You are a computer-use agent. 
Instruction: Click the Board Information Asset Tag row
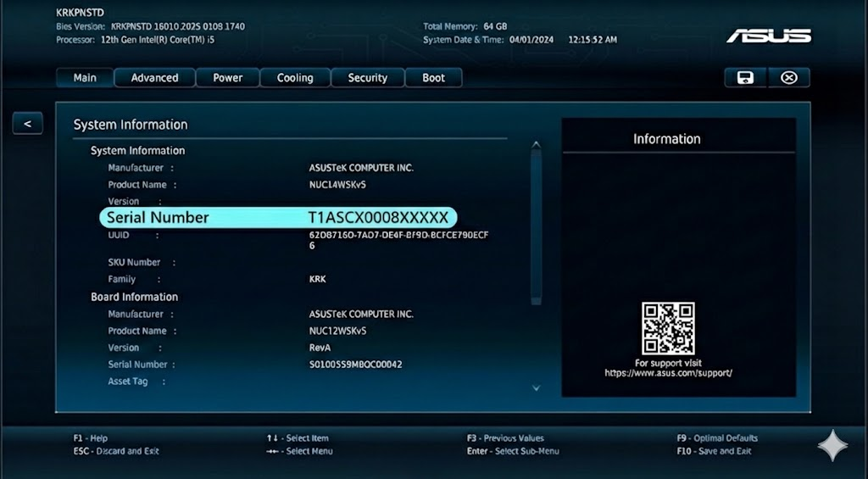pyautogui.click(x=128, y=382)
